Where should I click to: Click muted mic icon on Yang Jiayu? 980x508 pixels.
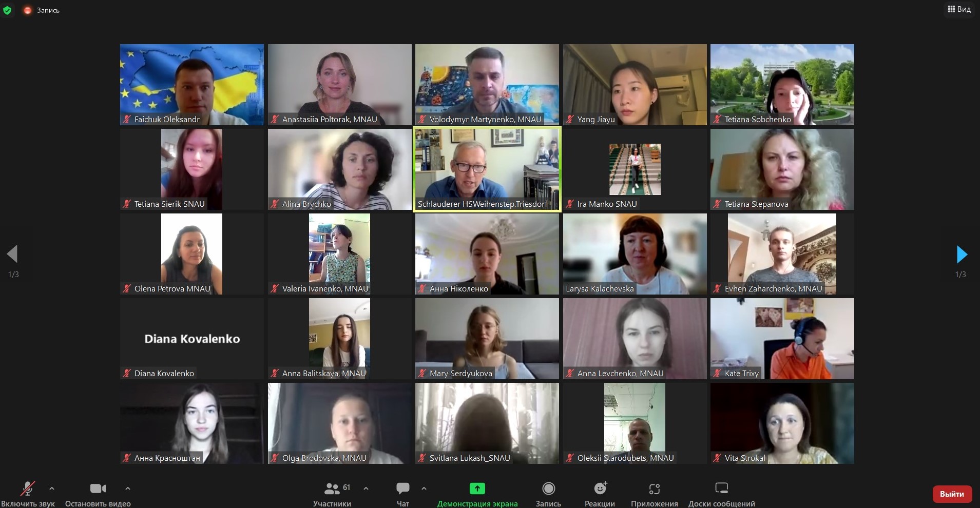(x=570, y=119)
